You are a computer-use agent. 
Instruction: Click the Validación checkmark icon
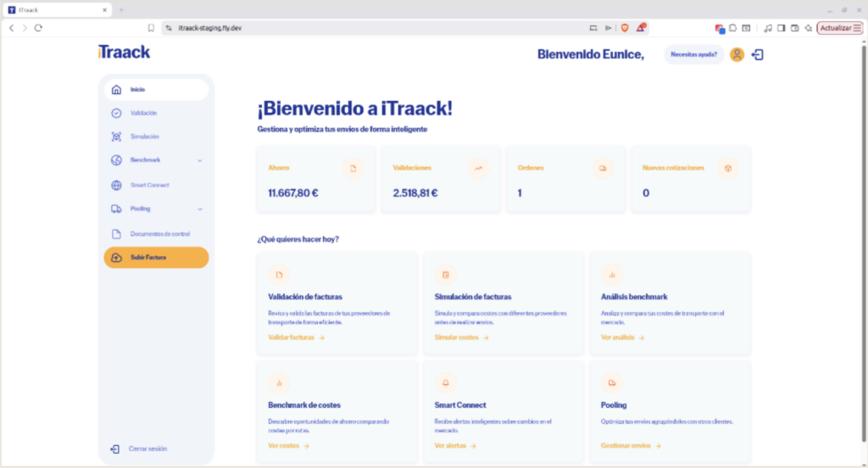[116, 113]
